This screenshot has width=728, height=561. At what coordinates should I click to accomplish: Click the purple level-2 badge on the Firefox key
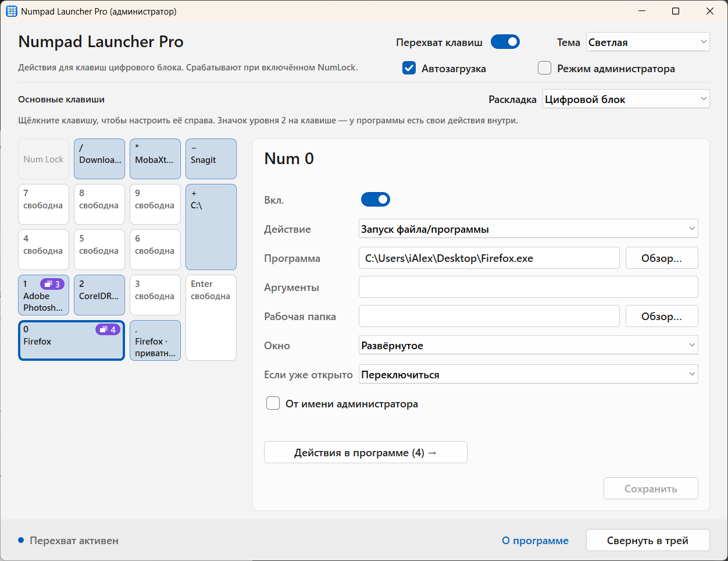(108, 329)
